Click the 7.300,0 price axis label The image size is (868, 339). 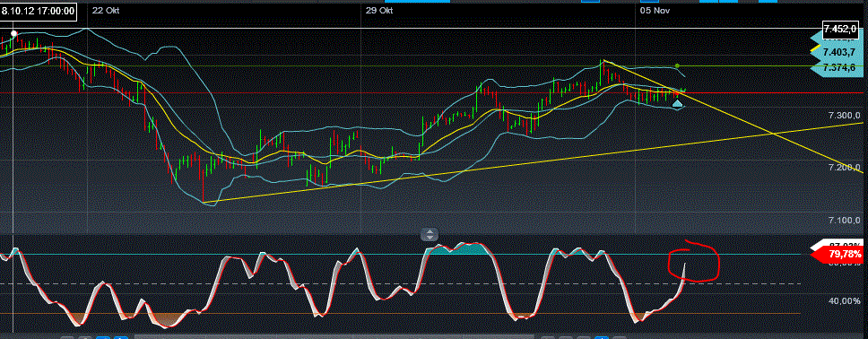pos(844,115)
